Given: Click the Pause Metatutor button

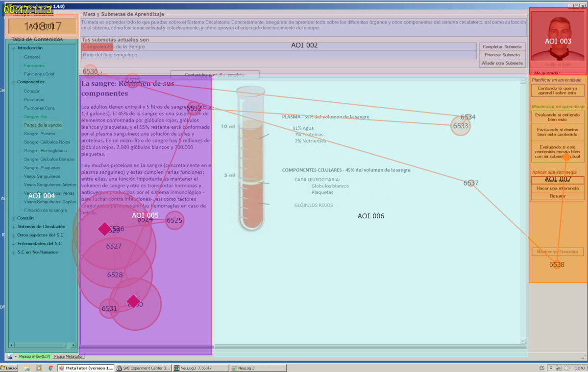Looking at the screenshot, I should 69,356.
